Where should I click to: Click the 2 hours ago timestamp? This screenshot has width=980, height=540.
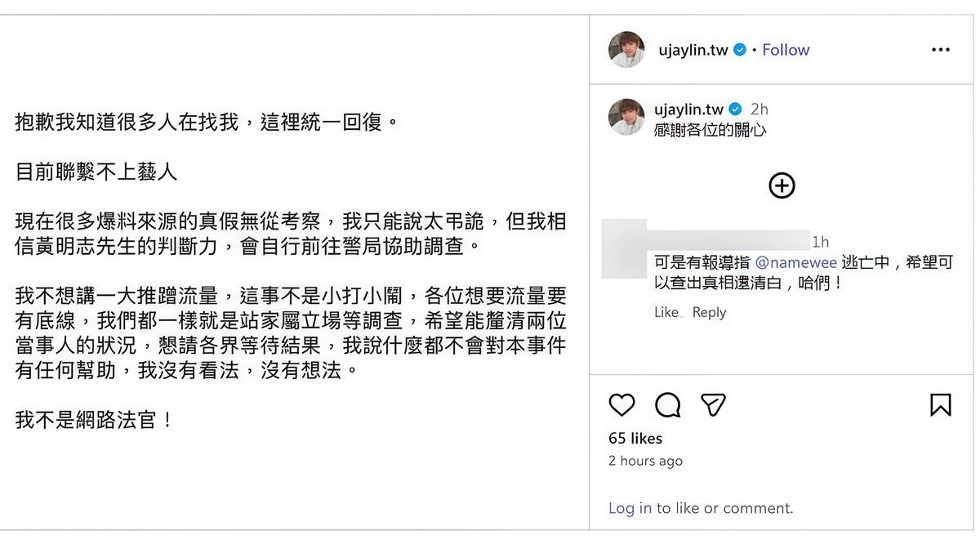[x=645, y=461]
